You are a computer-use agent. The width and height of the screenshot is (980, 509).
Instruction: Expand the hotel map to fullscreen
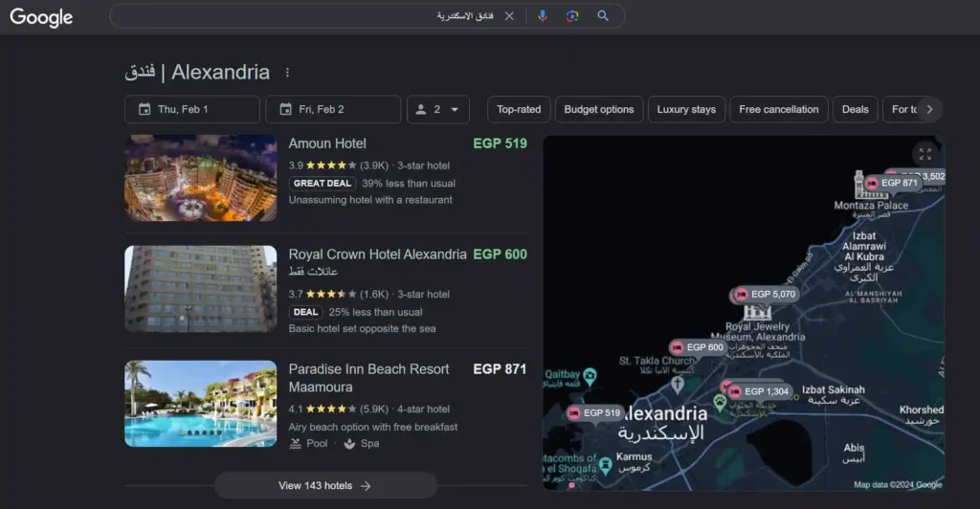[x=924, y=154]
